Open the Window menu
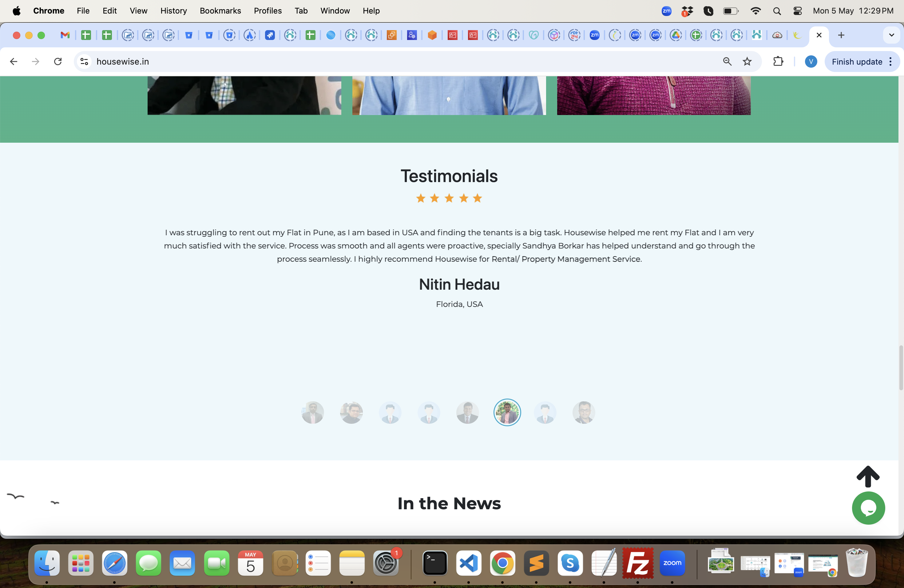The width and height of the screenshot is (904, 588). point(335,11)
